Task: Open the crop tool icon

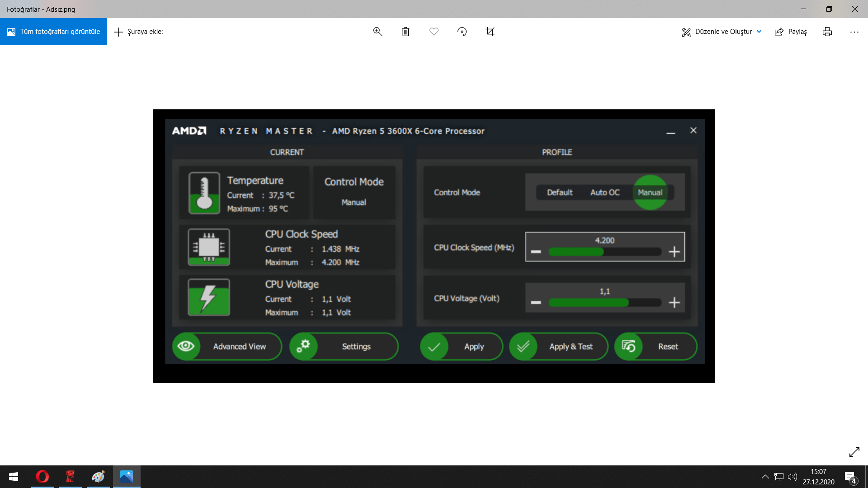Action: (x=490, y=32)
